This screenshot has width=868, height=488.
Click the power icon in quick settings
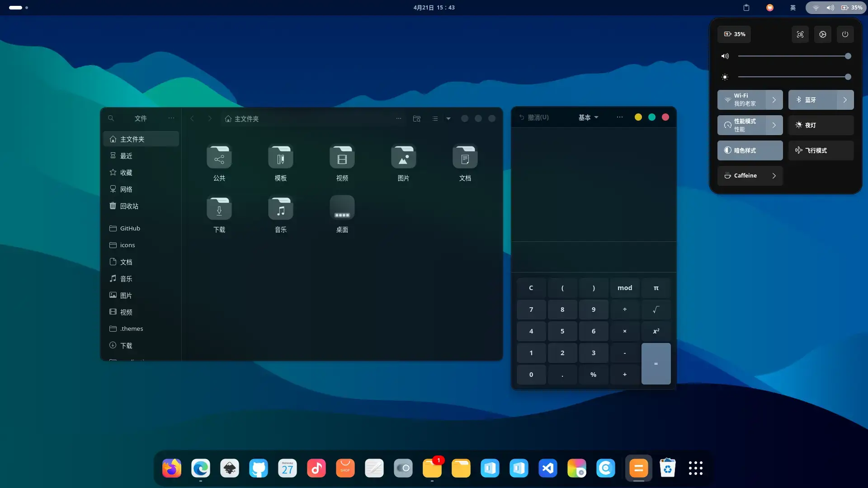tap(845, 34)
